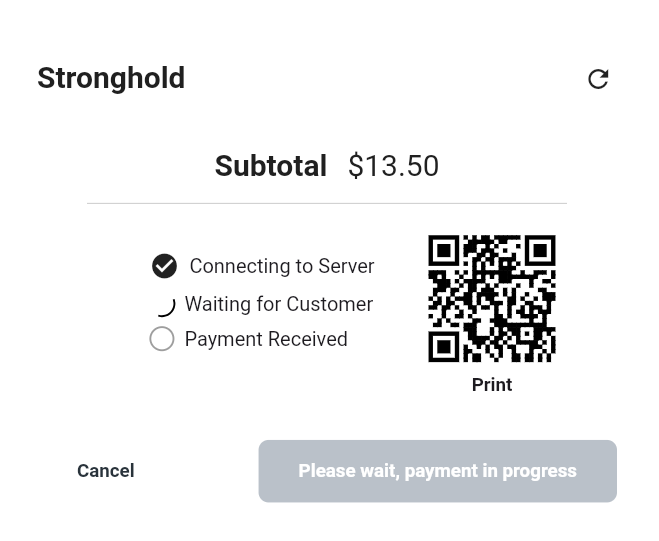
Task: Click the QR code's top-left finder square
Action: click(x=443, y=250)
